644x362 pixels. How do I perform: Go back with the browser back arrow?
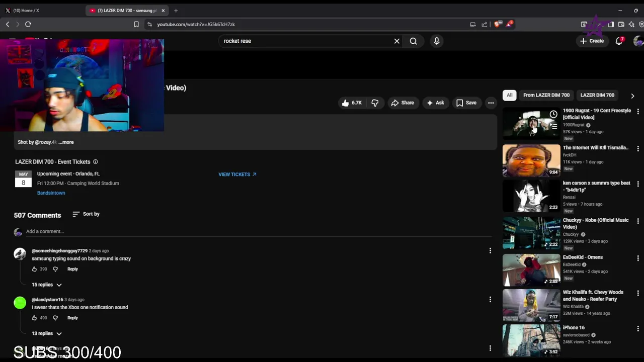pyautogui.click(x=8, y=24)
